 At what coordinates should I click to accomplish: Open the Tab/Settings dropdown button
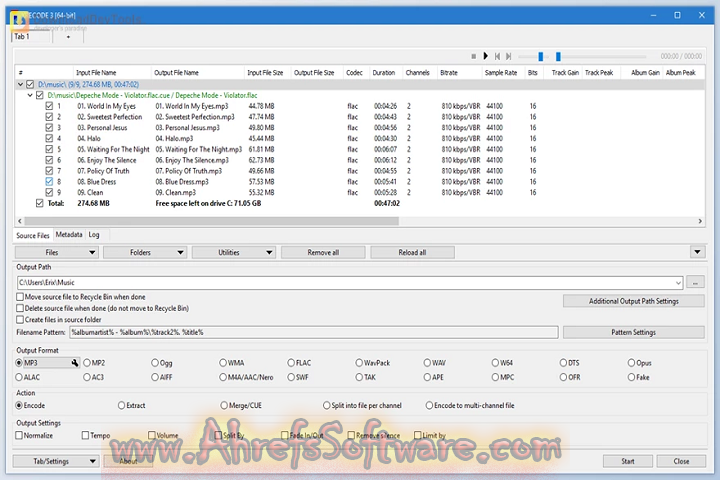coord(56,461)
